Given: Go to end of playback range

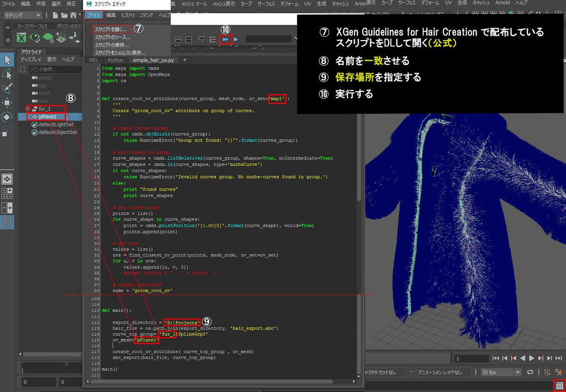Looking at the screenshot, I should pyautogui.click(x=558, y=358).
